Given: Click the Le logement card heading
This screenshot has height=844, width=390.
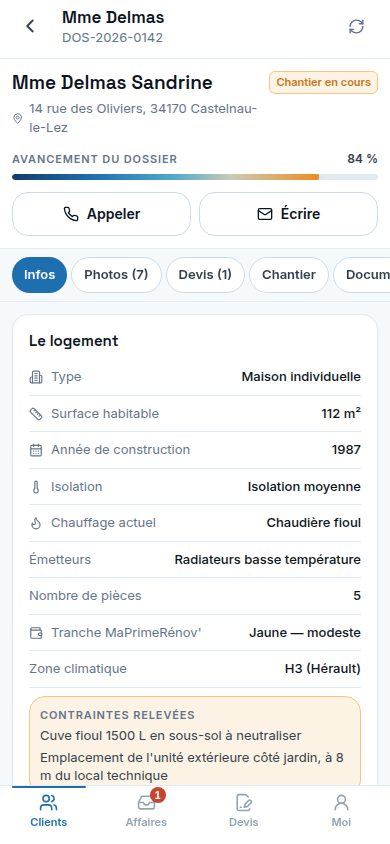Looking at the screenshot, I should pos(74,341).
